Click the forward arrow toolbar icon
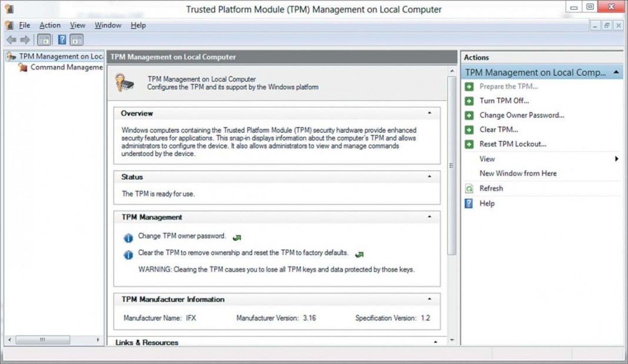 point(25,40)
